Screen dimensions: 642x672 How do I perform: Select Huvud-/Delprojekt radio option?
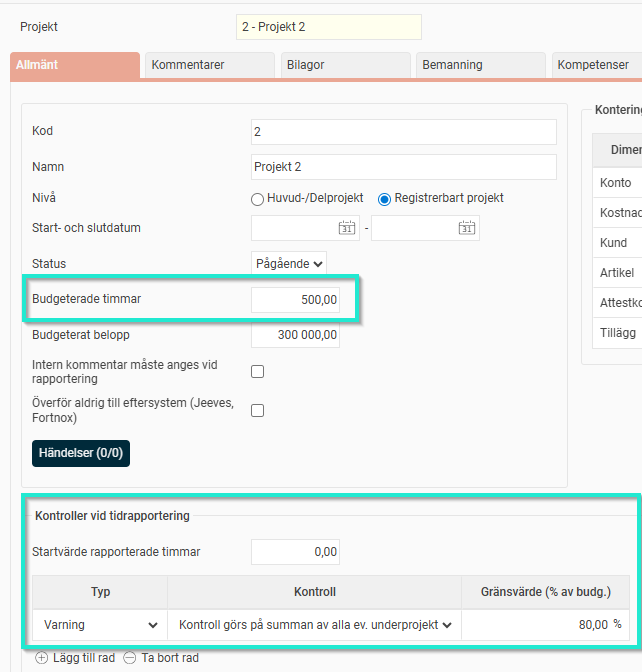(257, 199)
